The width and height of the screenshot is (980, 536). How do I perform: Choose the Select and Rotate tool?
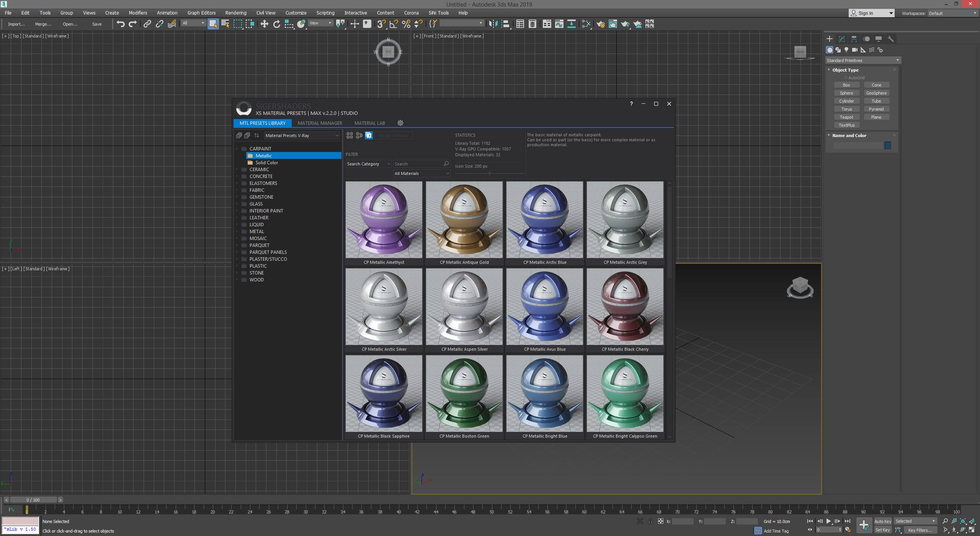point(276,24)
